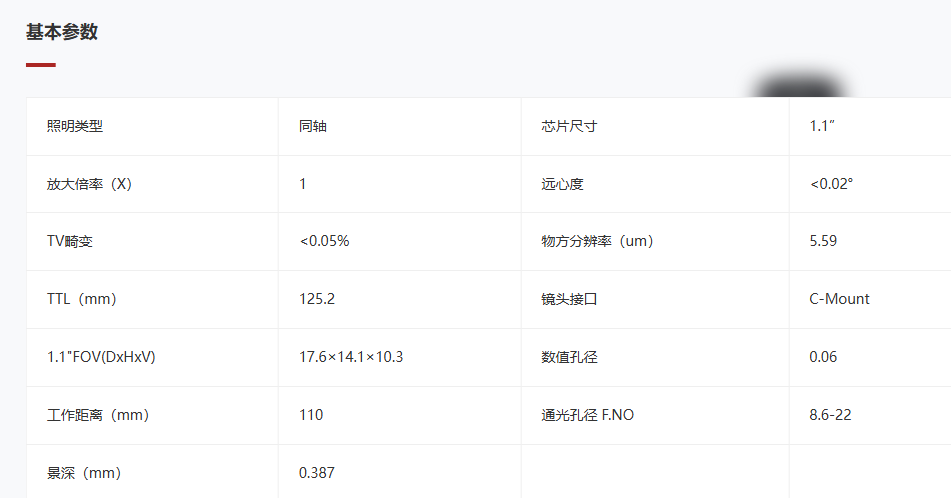Click the 基本参数 heading
Screen dimensions: 951x498
pyautogui.click(x=62, y=32)
